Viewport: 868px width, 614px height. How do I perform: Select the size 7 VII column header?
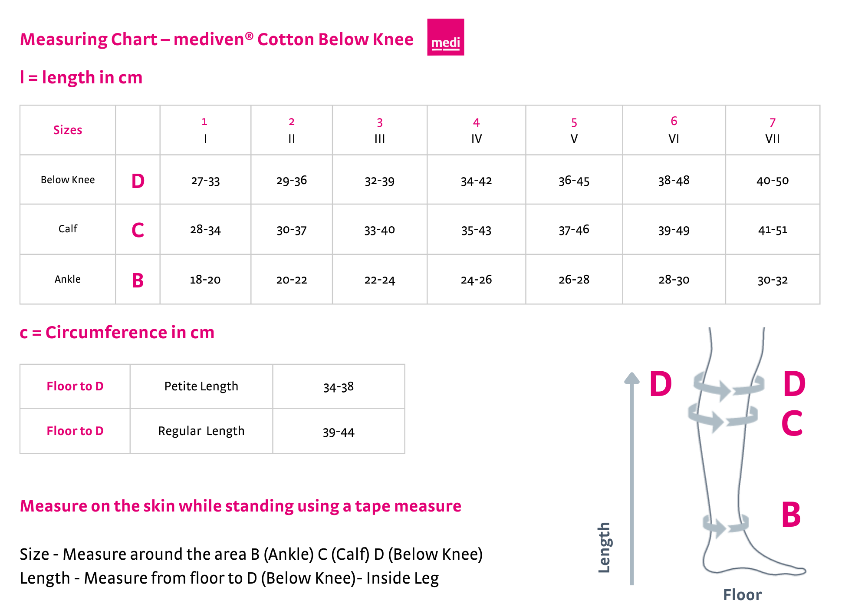pyautogui.click(x=773, y=130)
